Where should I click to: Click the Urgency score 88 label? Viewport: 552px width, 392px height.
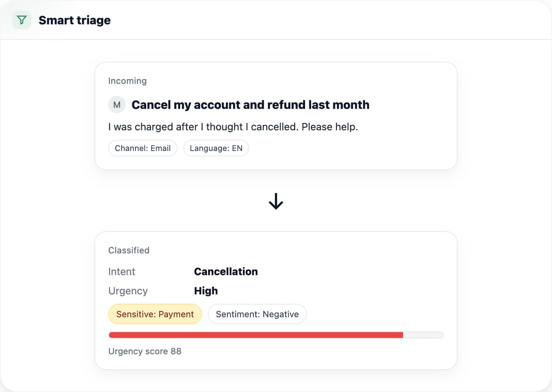pos(145,351)
